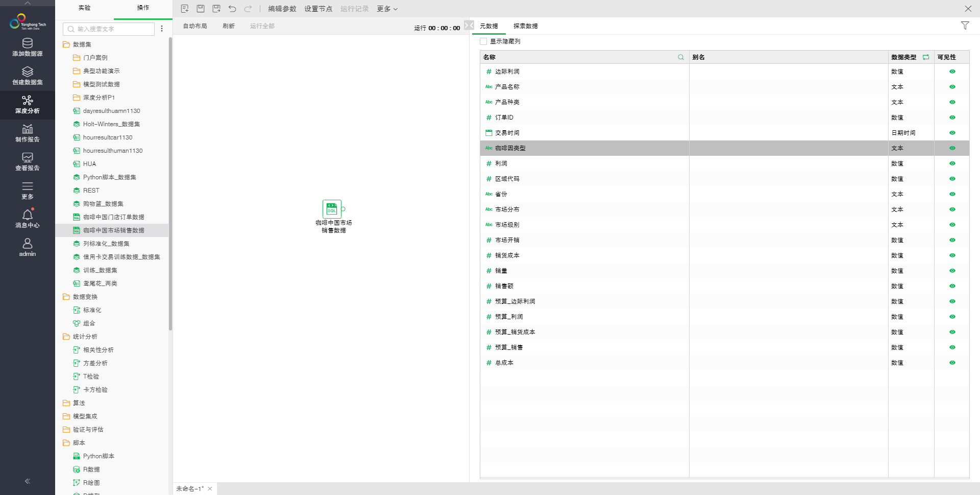Toggle visibility of 咖啡因类型 column
Viewport: 980px width, 495px height.
point(952,148)
